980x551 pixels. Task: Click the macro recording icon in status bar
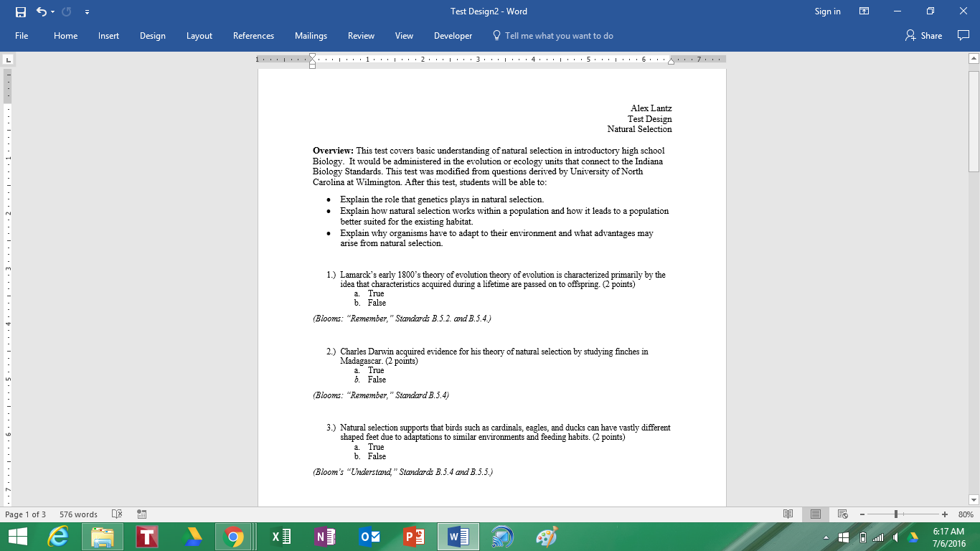(x=142, y=514)
